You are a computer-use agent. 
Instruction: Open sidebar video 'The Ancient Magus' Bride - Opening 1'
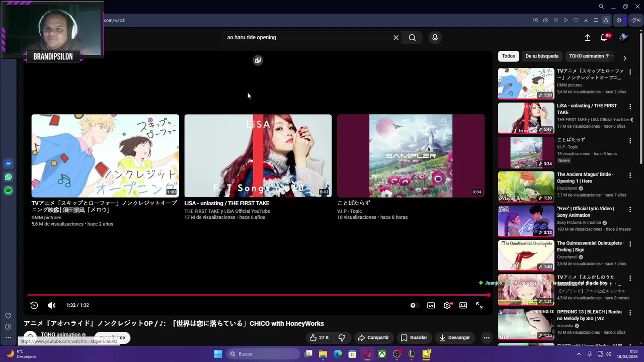point(585,177)
